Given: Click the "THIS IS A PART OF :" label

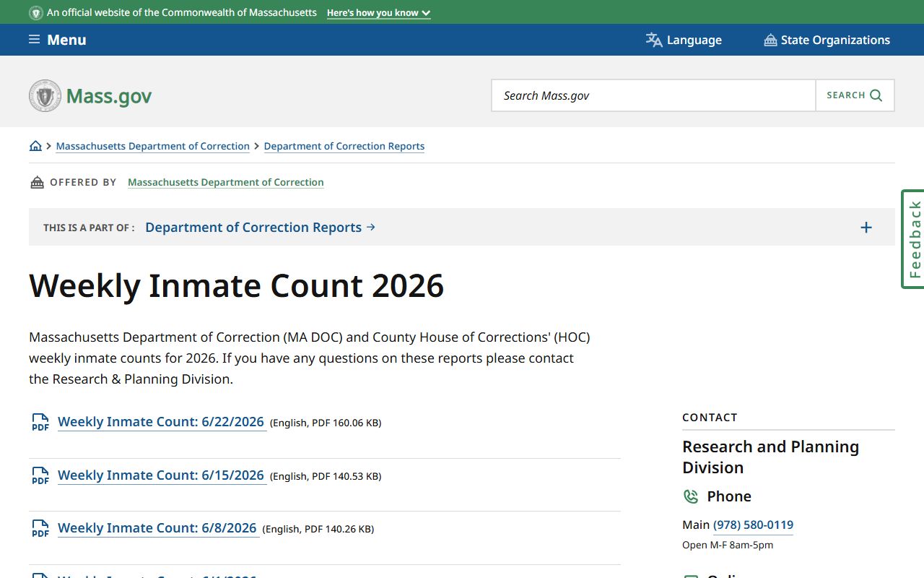Looking at the screenshot, I should click(89, 228).
